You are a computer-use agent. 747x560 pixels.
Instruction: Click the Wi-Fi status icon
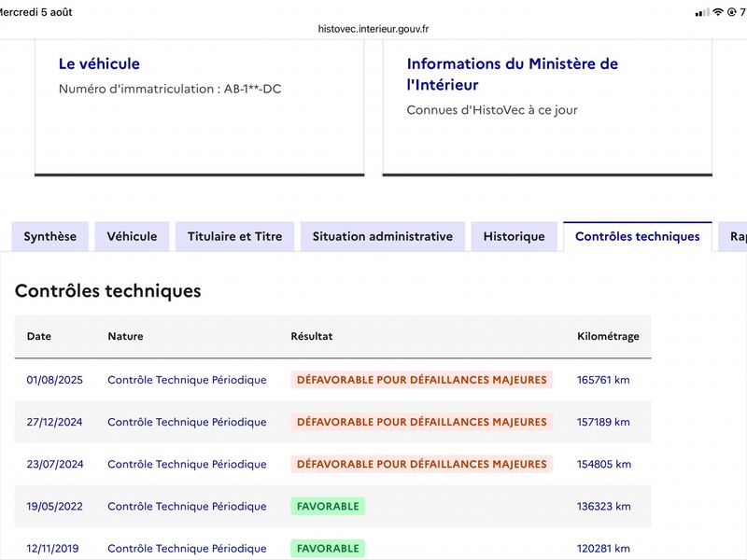pos(718,12)
